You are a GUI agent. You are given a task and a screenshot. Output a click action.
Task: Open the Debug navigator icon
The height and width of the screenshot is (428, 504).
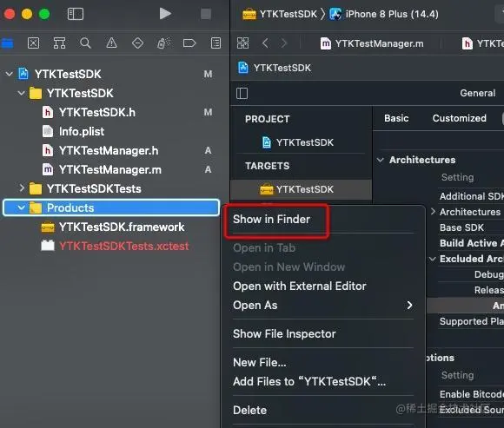pos(163,43)
